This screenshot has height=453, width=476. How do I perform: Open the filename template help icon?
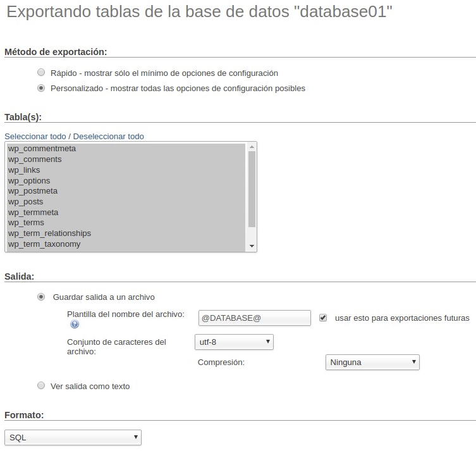tap(75, 324)
